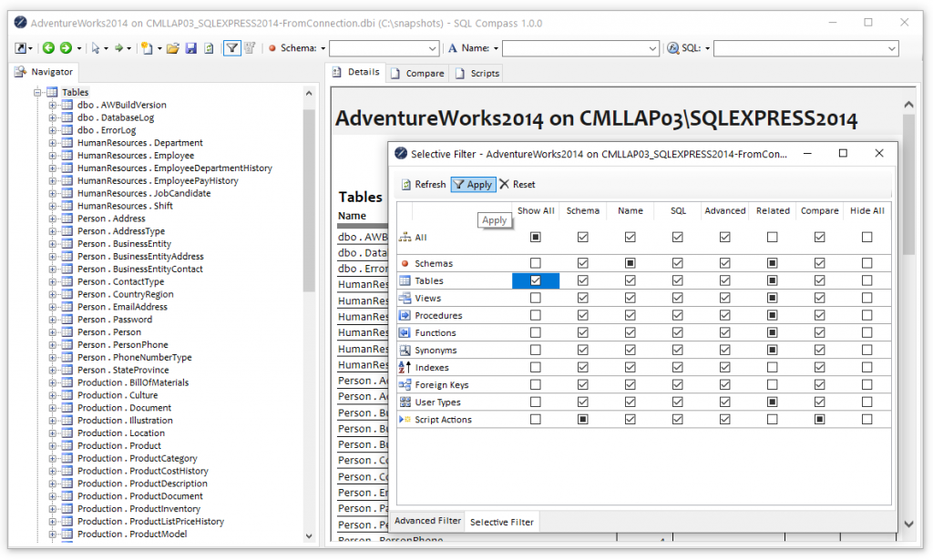933x560 pixels.
Task: Click the refresh script toolbar icon
Action: point(208,48)
